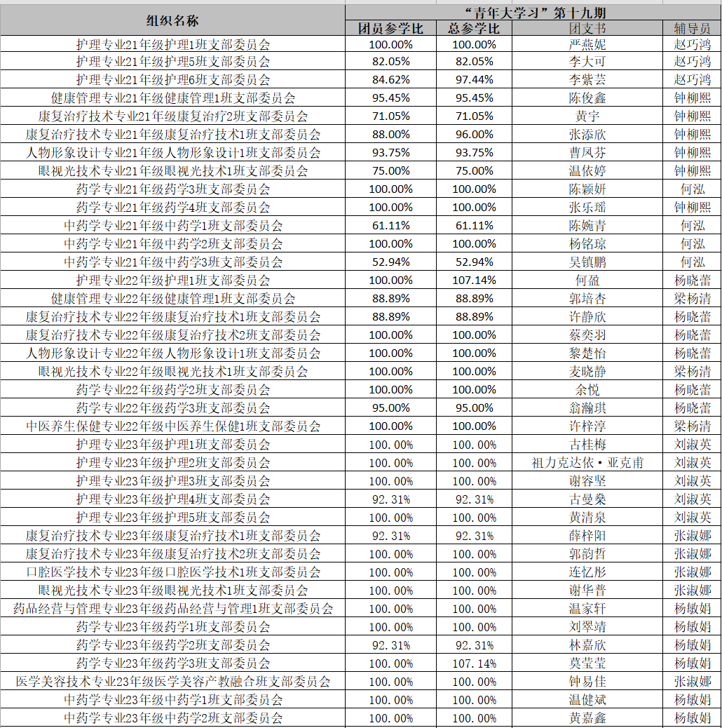Click the 96.00% cell in 张添欣's row
This screenshot has width=722, height=728.
click(x=474, y=135)
